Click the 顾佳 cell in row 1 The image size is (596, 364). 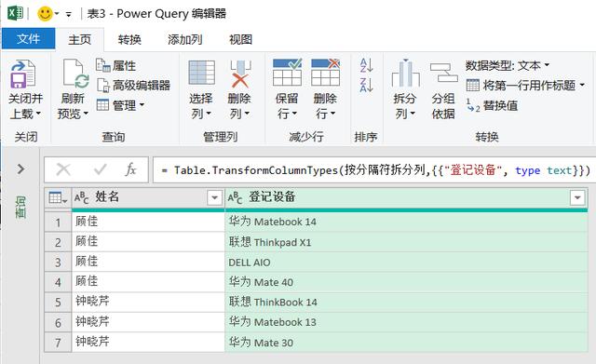148,222
